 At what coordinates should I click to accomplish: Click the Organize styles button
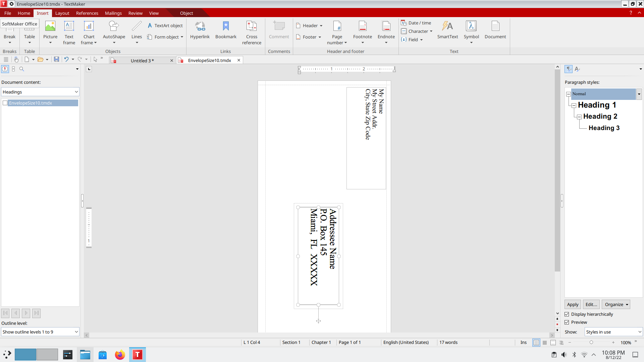(x=616, y=304)
